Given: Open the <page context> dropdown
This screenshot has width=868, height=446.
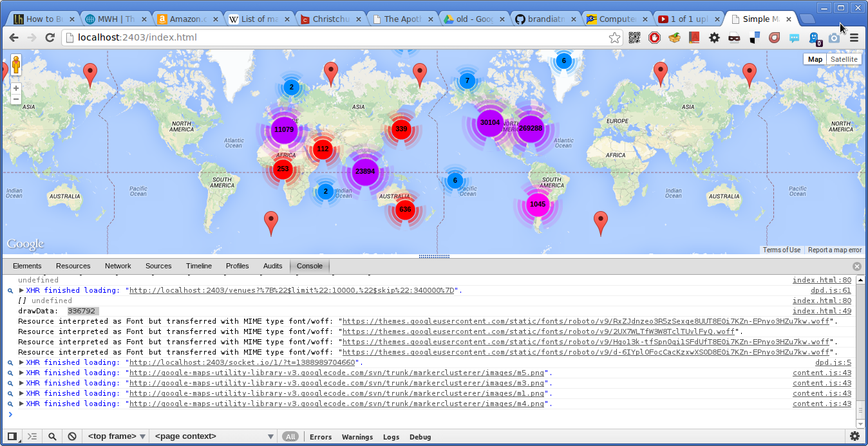Looking at the screenshot, I should 215,436.
